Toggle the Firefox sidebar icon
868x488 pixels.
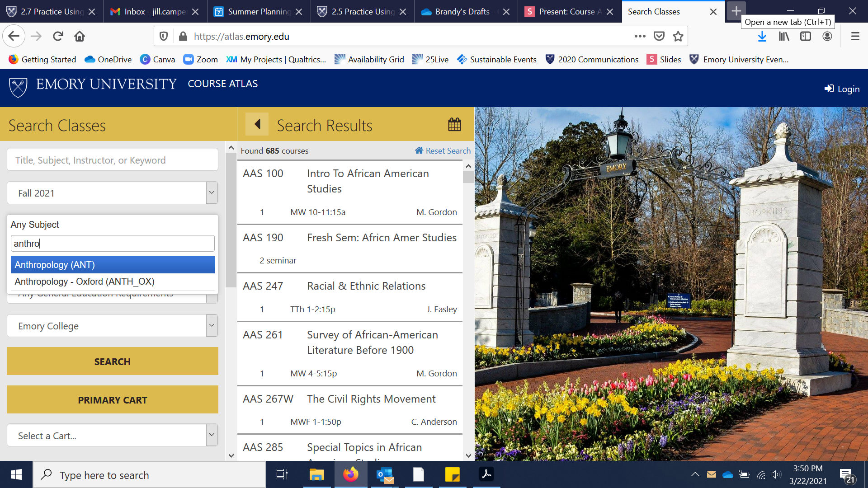click(806, 37)
